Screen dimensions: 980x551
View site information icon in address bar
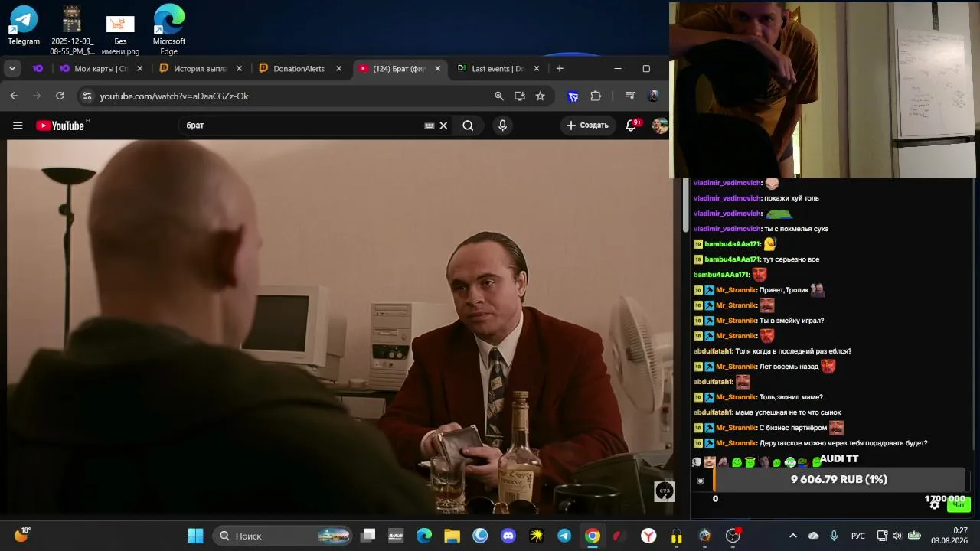point(87,96)
